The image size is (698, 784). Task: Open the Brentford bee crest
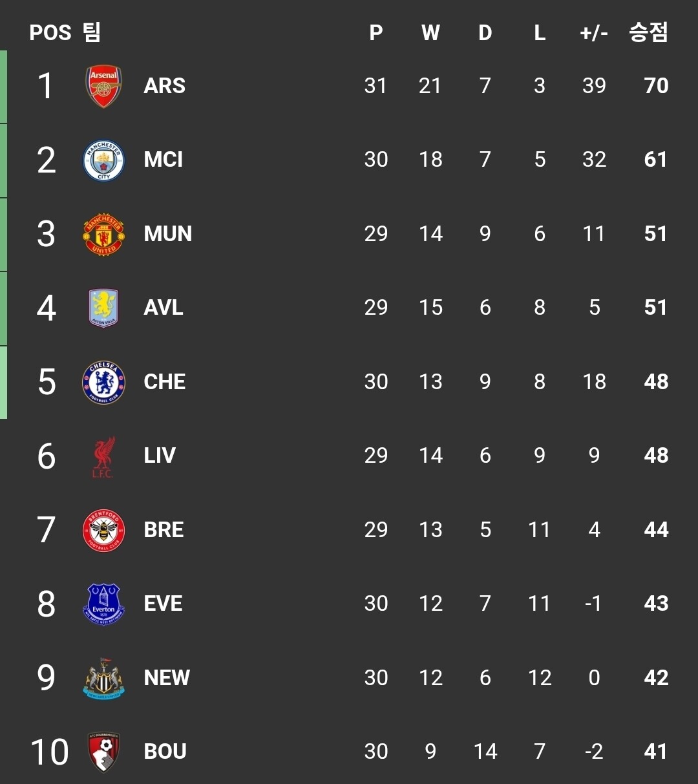pos(103,530)
